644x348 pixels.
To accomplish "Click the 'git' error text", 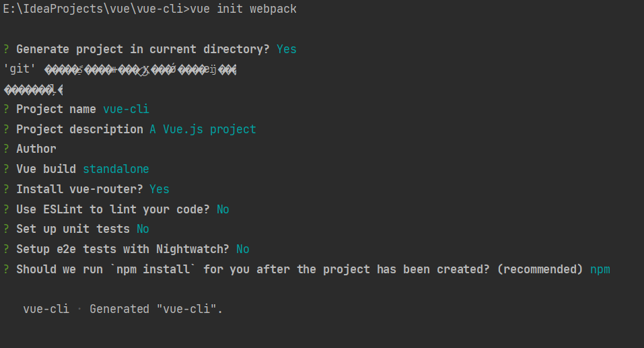I will [20, 69].
